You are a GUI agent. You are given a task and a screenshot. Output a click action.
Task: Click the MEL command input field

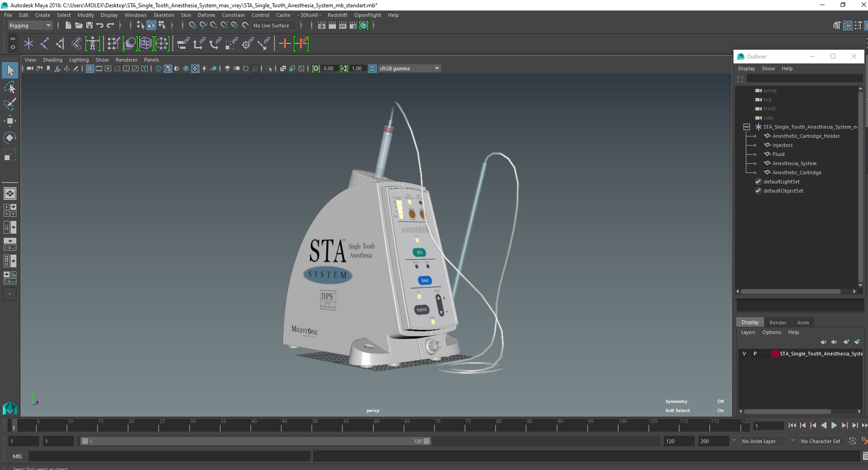[x=169, y=456]
